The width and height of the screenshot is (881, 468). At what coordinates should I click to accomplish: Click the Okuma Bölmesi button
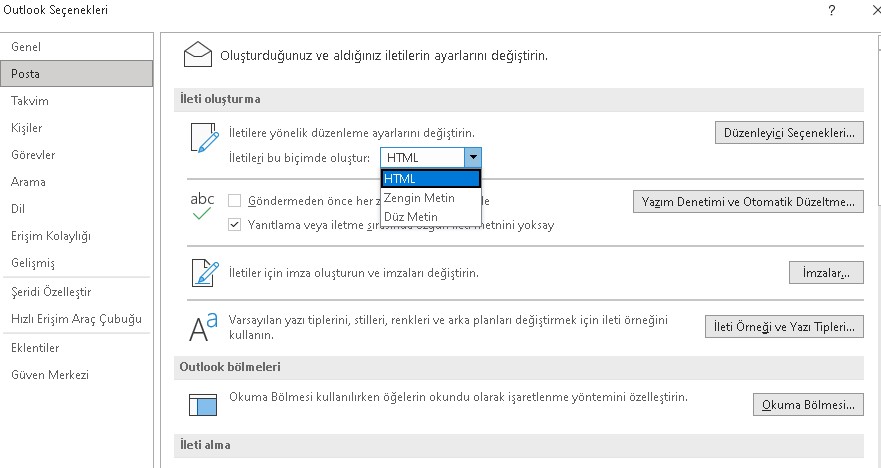[x=807, y=405]
